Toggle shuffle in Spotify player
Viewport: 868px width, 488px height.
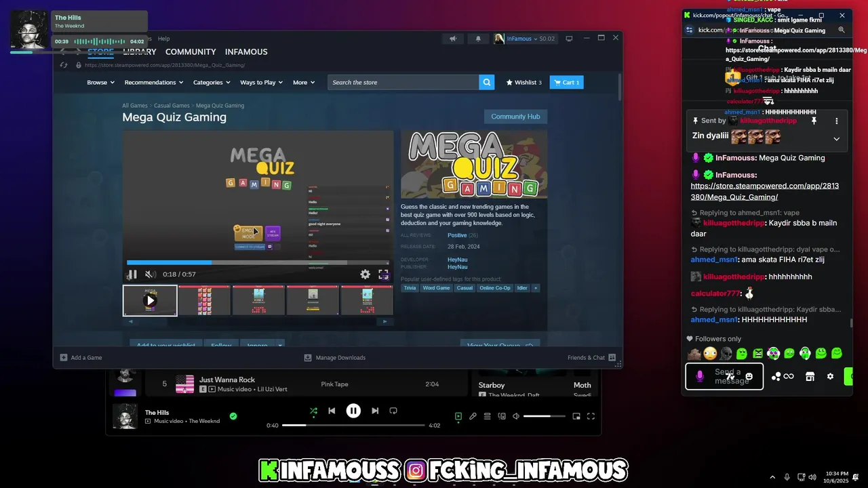(313, 411)
